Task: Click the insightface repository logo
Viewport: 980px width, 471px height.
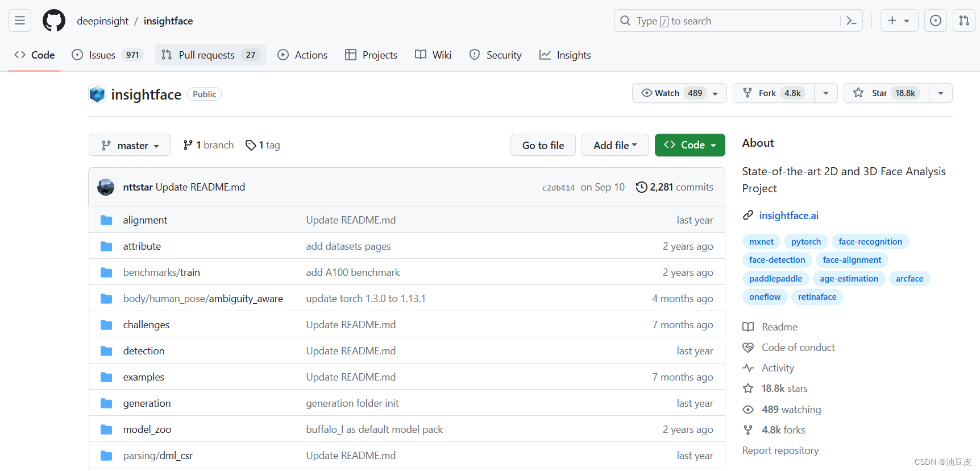Action: click(97, 94)
